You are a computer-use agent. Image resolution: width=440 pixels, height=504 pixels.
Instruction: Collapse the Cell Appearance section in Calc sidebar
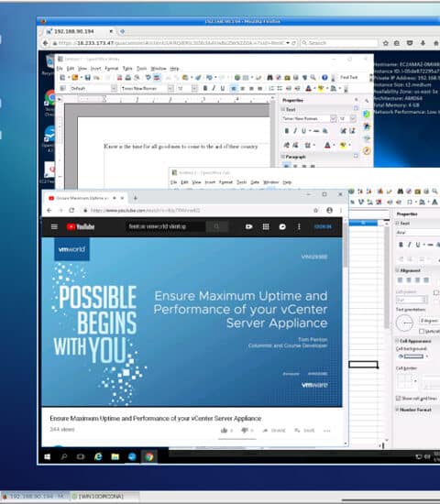[397, 341]
